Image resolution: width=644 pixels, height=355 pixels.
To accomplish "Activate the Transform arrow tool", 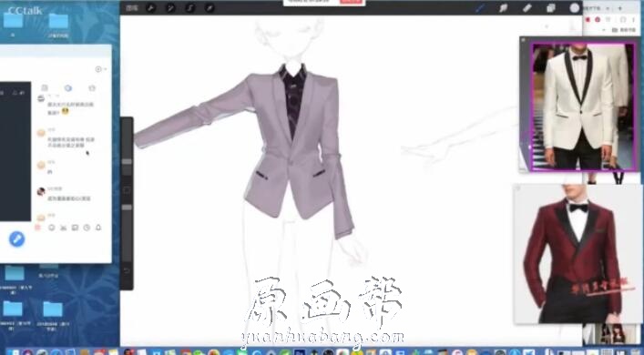I will [x=210, y=8].
